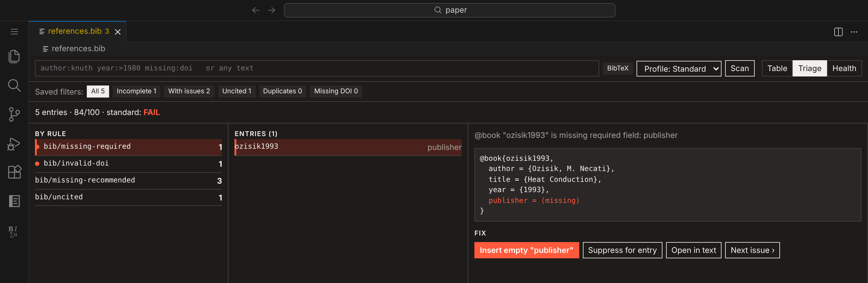Open the Extensions icon
The width and height of the screenshot is (868, 283).
tap(14, 172)
